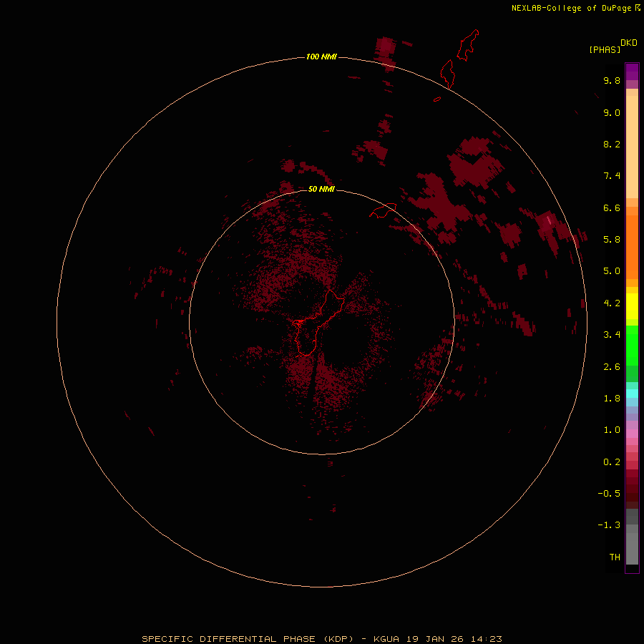This screenshot has width=644, height=644.
Task: Pick the bright green band of the color bar
Action: [x=632, y=345]
